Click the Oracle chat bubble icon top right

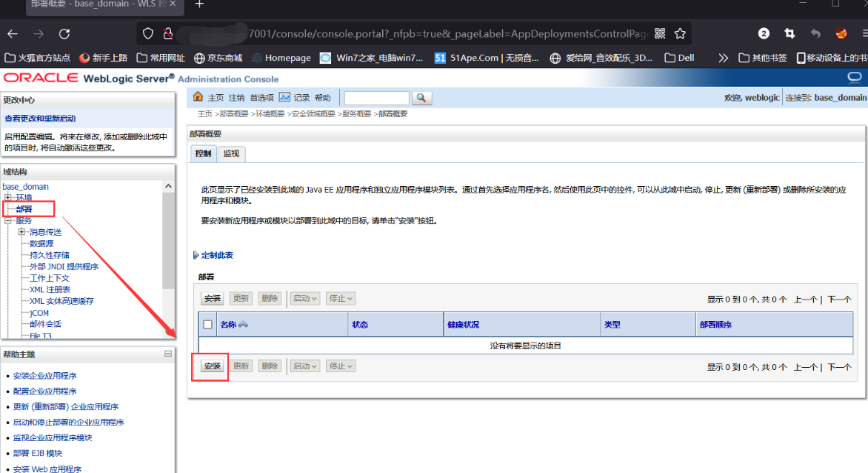855,78
